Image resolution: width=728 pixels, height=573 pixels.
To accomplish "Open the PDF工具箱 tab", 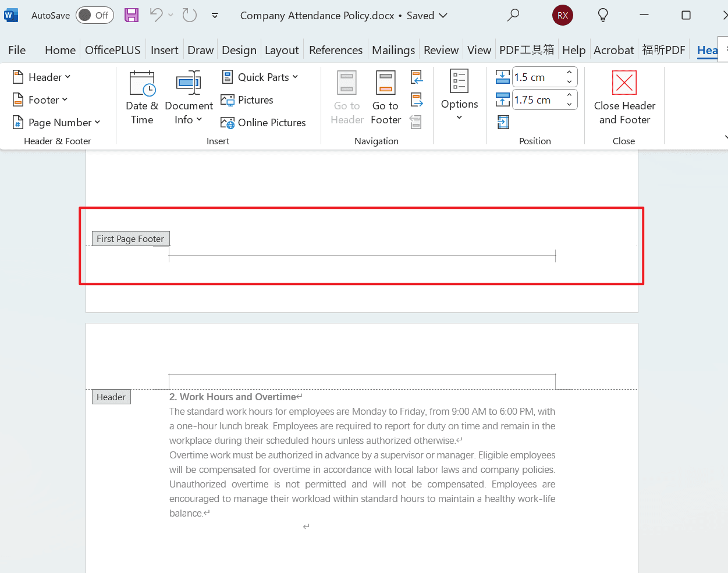I will click(527, 50).
